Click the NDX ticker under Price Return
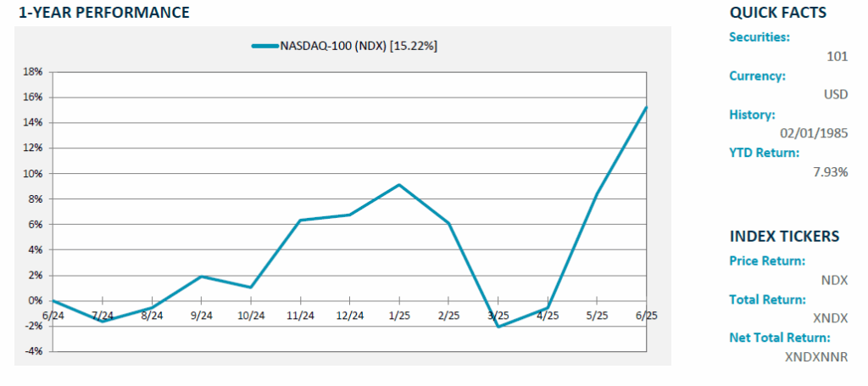Screen dimensions: 868x386 pos(835,280)
